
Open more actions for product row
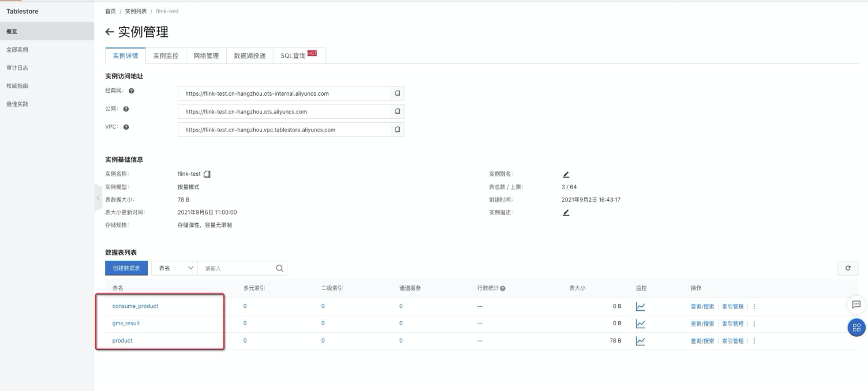754,341
